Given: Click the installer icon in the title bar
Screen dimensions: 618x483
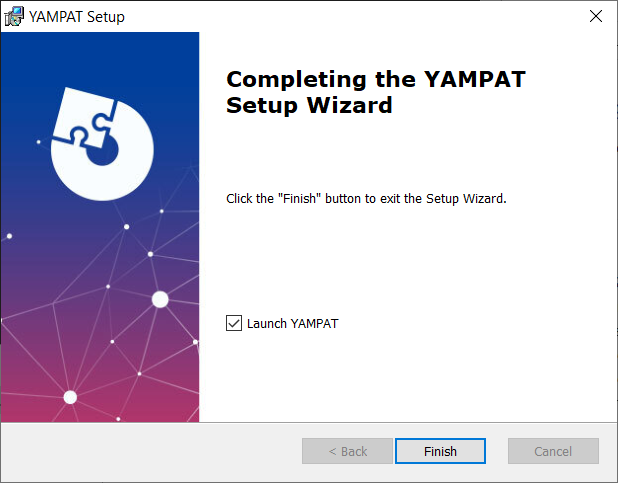Looking at the screenshot, I should 14,17.
